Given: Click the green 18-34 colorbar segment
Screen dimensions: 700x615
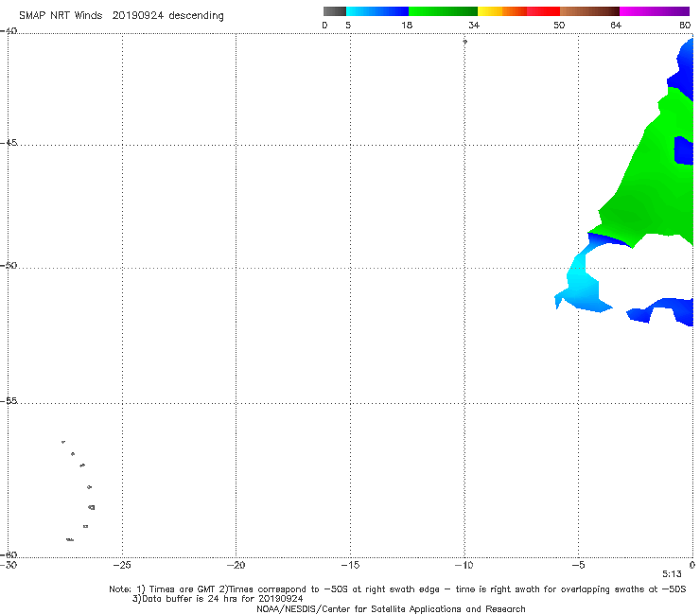Looking at the screenshot, I should tap(443, 11).
